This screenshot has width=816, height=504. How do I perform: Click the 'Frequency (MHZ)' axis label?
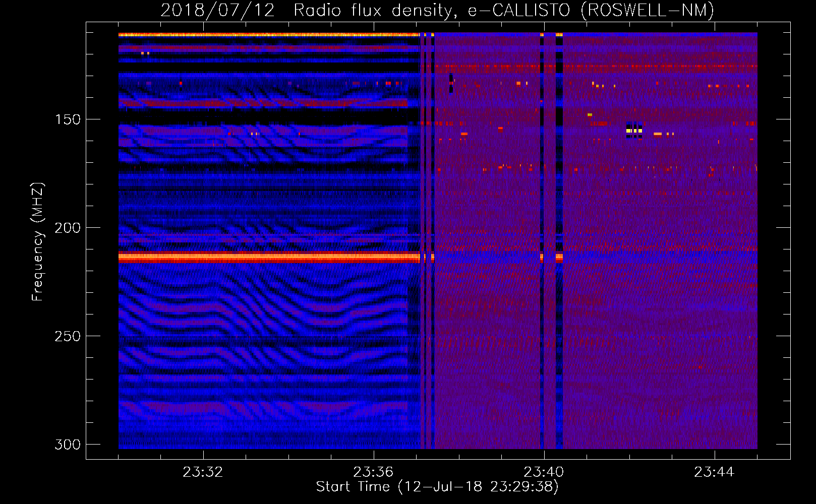pyautogui.click(x=38, y=242)
